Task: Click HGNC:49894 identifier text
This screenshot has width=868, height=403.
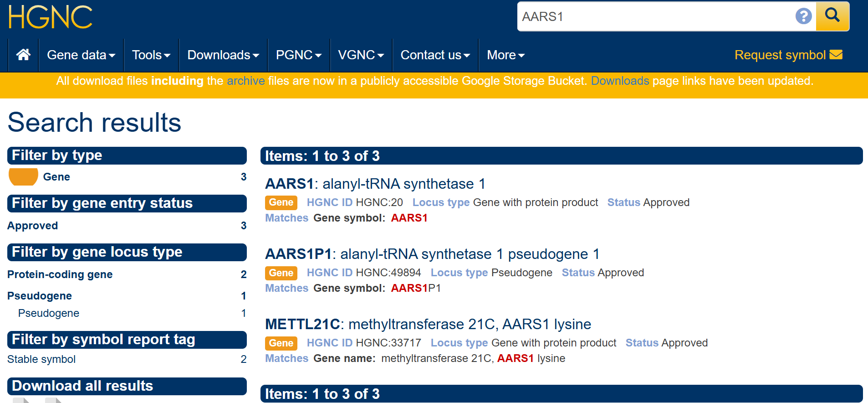Action: 388,273
